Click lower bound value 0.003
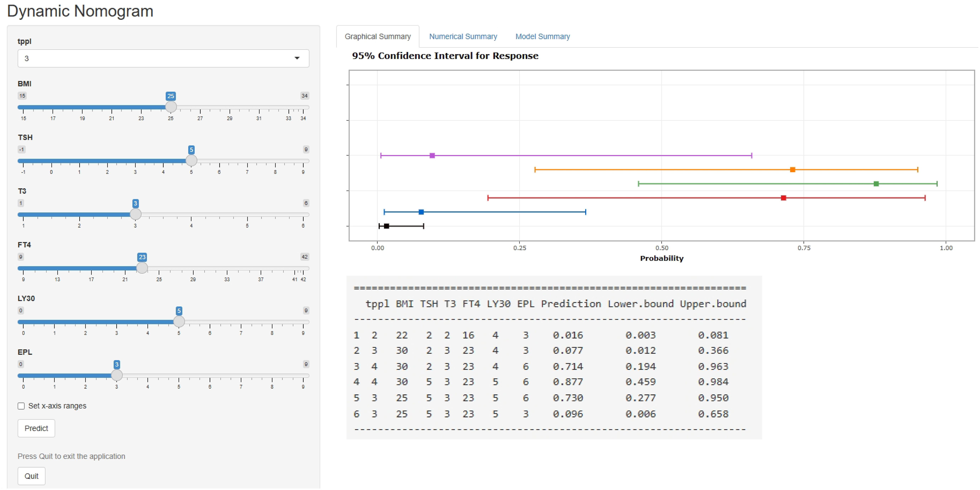Viewport: 980px width, 490px height. coord(641,335)
